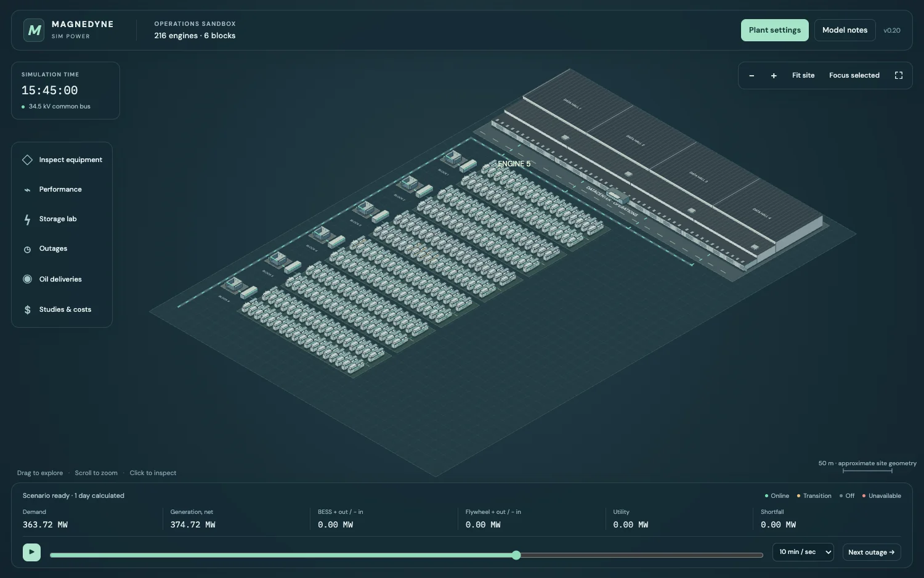
Task: Click the simulation time 15:45:00
Action: pos(50,91)
